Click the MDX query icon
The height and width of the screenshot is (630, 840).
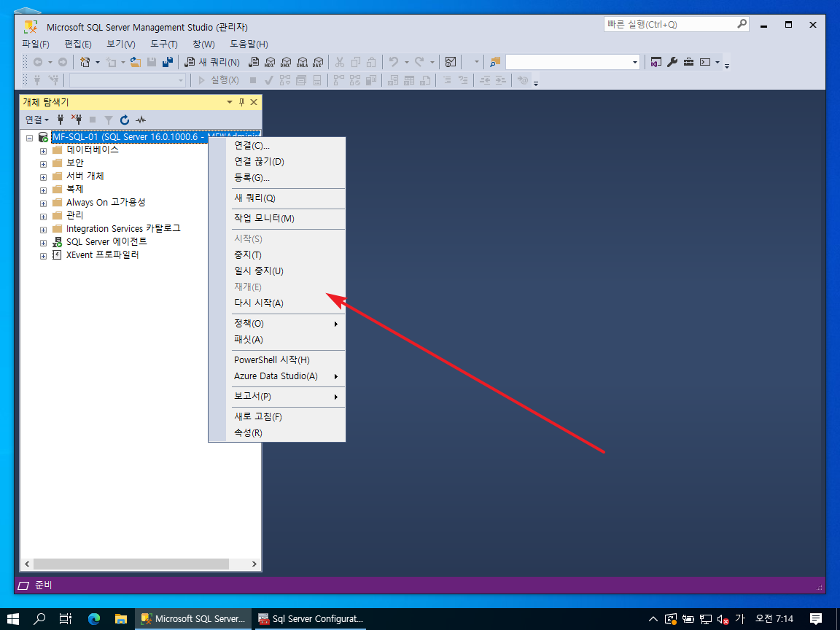[270, 62]
